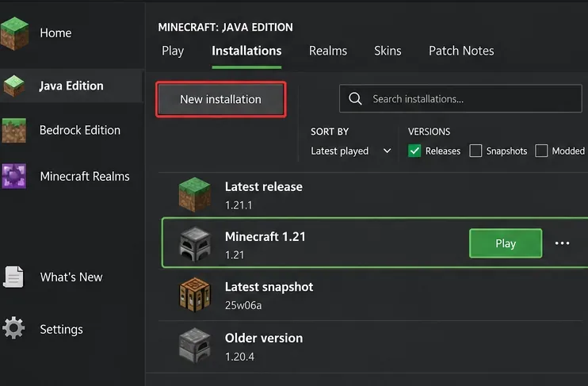Click the New installation button
Screen dimensions: 588x386
(x=221, y=99)
